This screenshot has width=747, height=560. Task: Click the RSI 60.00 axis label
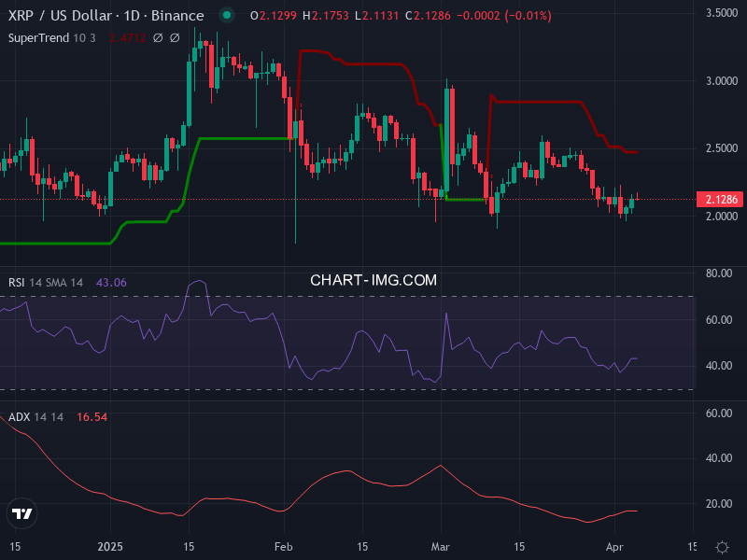point(719,320)
